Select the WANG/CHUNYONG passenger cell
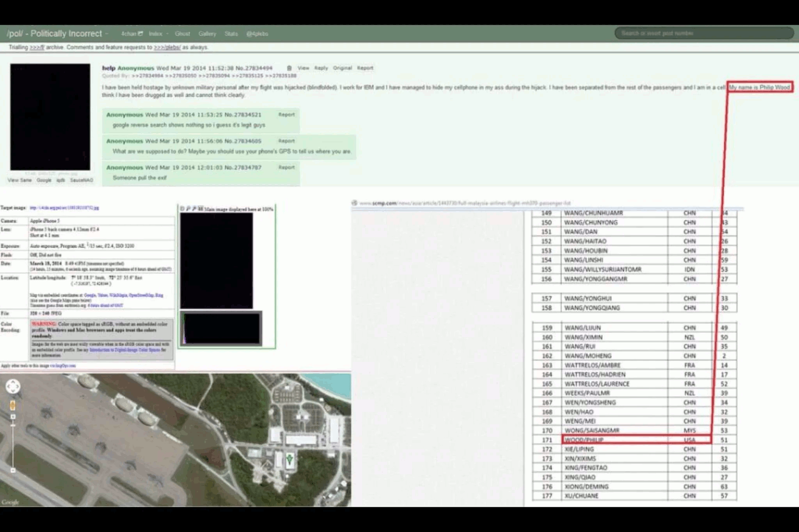Image resolution: width=799 pixels, height=532 pixels. pos(614,222)
